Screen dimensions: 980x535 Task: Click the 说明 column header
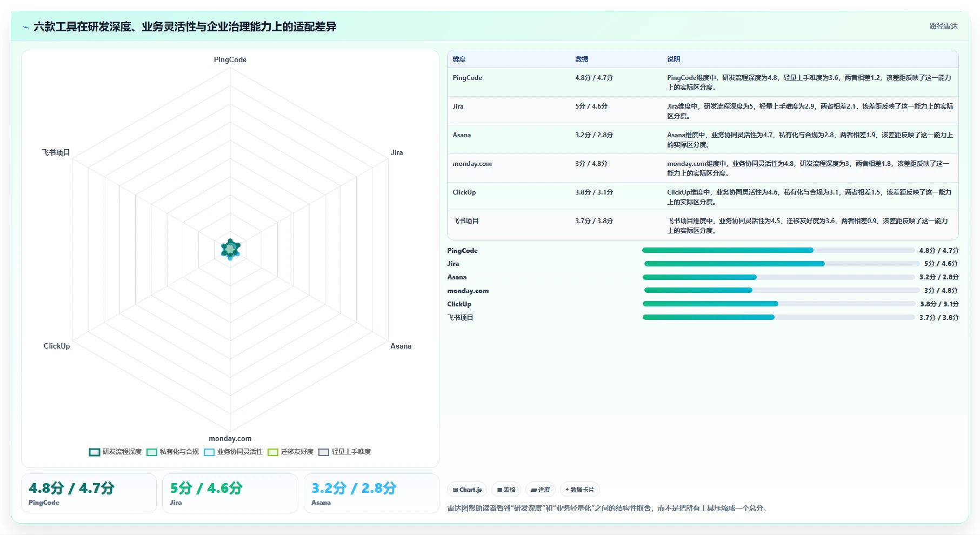click(x=674, y=59)
